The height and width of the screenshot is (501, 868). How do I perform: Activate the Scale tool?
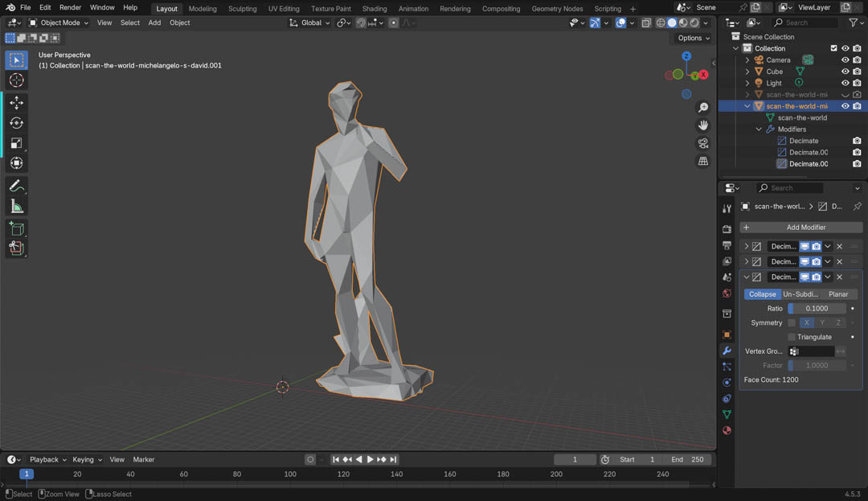(x=16, y=143)
